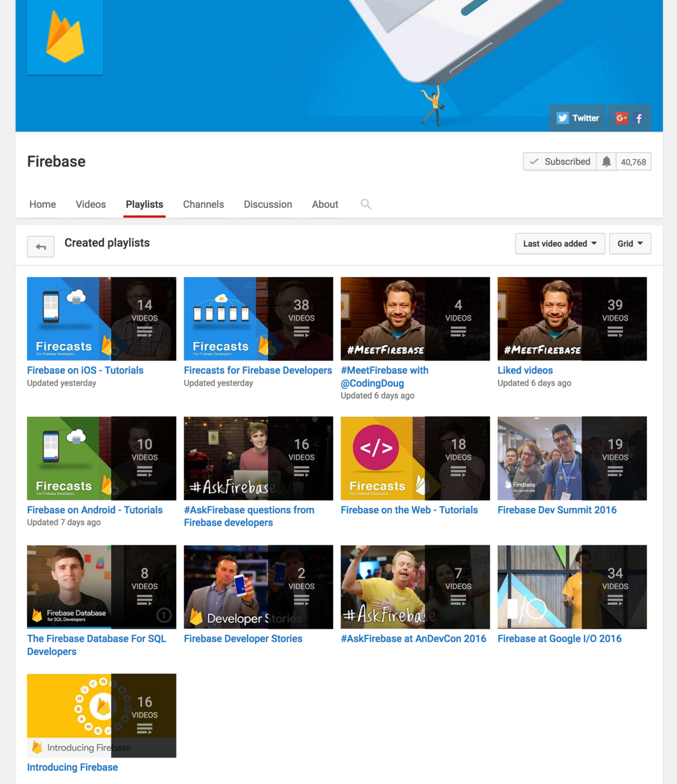
Task: Open Firebase on iOS - Tutorials thumbnail
Action: tap(102, 319)
